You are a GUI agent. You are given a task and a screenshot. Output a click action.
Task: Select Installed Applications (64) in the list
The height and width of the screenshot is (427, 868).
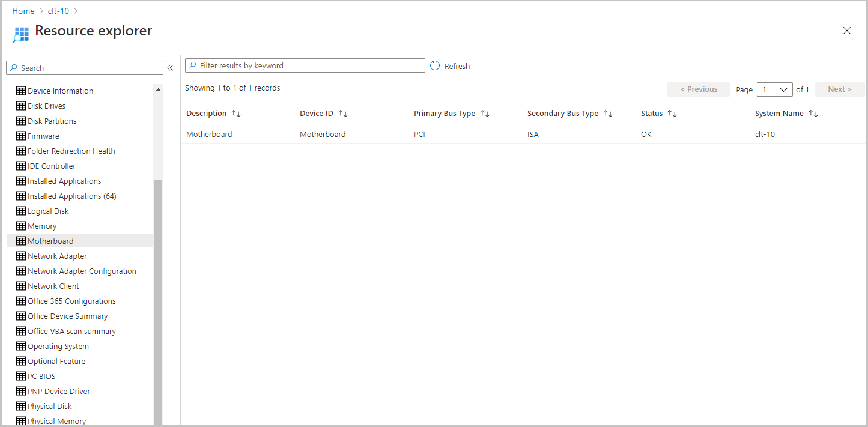pyautogui.click(x=71, y=196)
